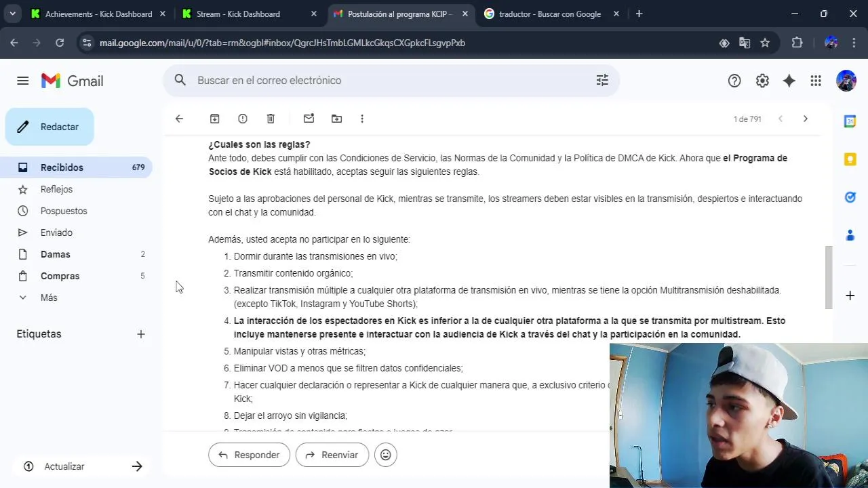Viewport: 868px width, 488px height.
Task: Click the Gemini sparkle icon
Action: (x=789, y=81)
